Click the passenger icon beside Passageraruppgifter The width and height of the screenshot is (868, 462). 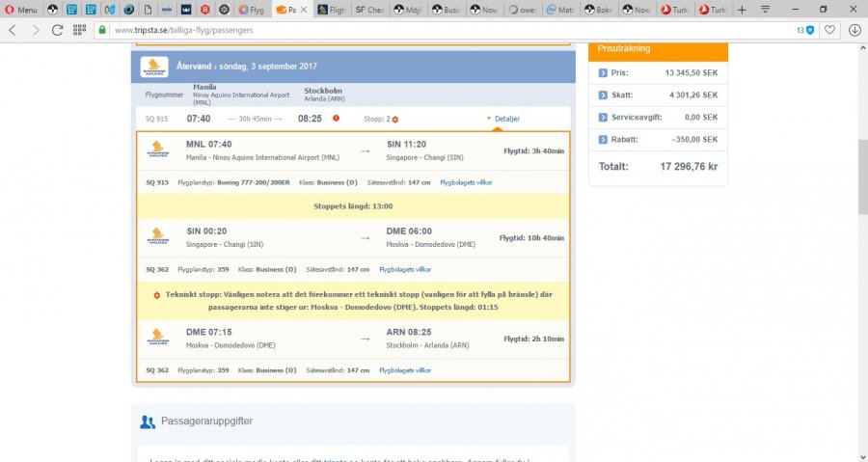tap(147, 421)
